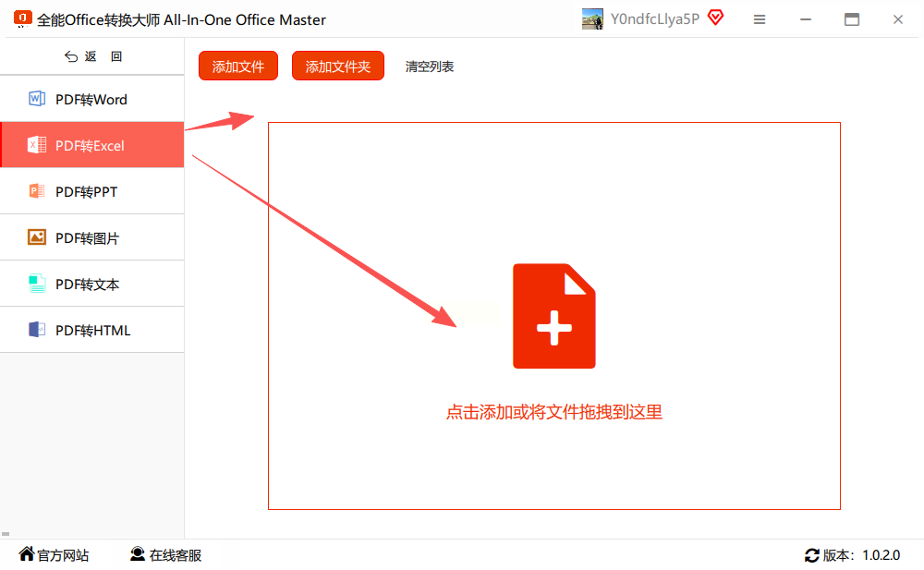Click the 添加文件夹 button
924x570 pixels.
coord(337,66)
